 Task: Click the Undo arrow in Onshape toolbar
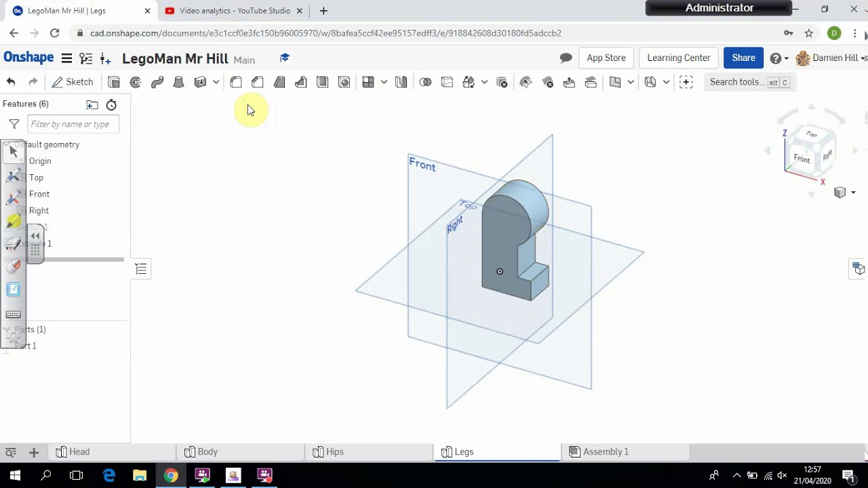pyautogui.click(x=11, y=82)
